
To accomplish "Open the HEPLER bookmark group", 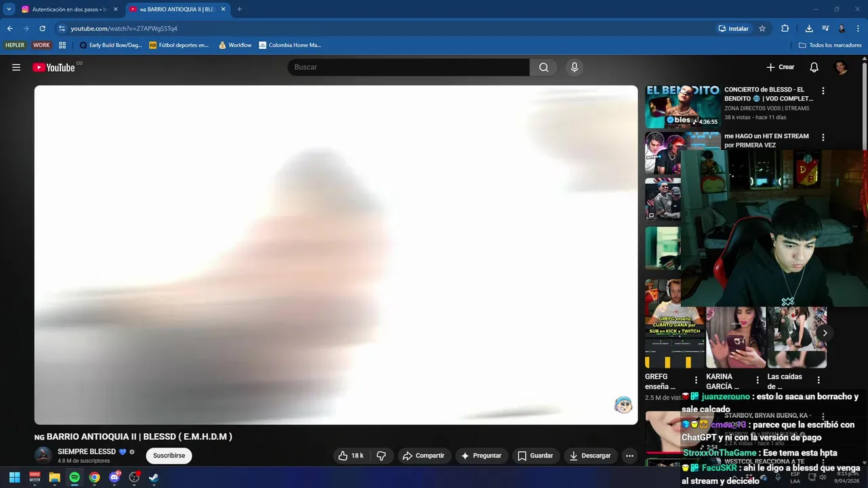I will [15, 45].
